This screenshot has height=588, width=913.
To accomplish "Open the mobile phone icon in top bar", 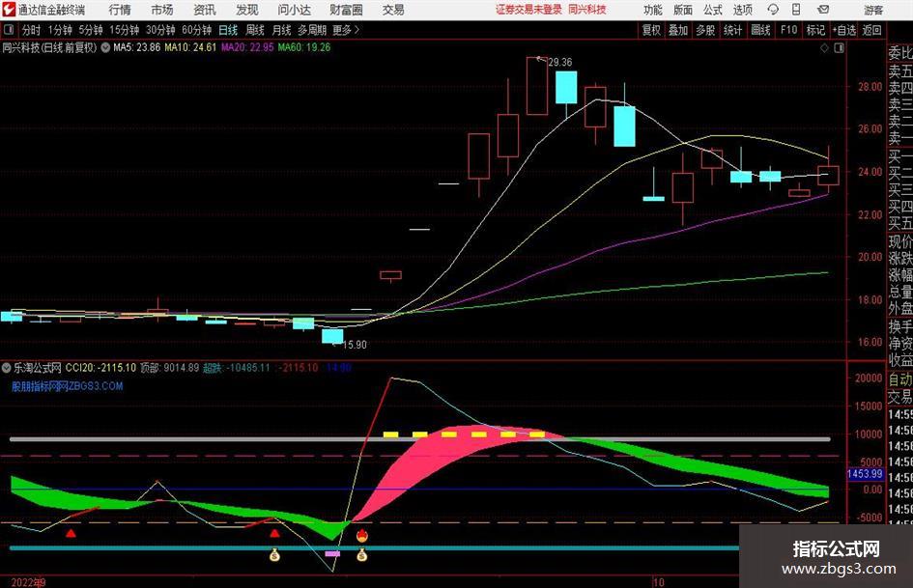I will (796, 10).
